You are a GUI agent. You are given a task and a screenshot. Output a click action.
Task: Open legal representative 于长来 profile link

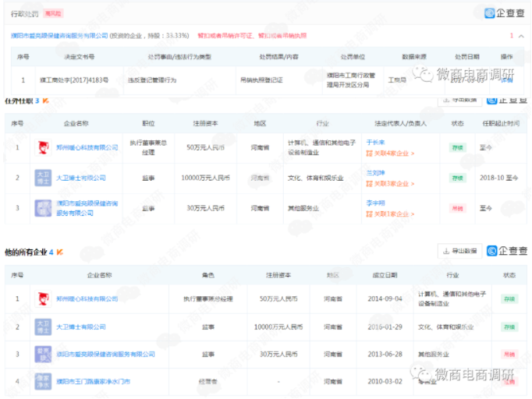pos(375,142)
